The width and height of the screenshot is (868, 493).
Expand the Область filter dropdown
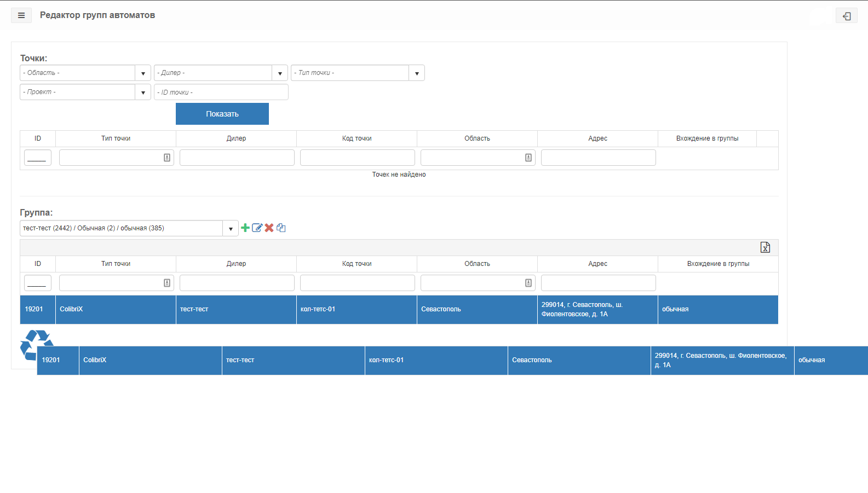point(143,73)
